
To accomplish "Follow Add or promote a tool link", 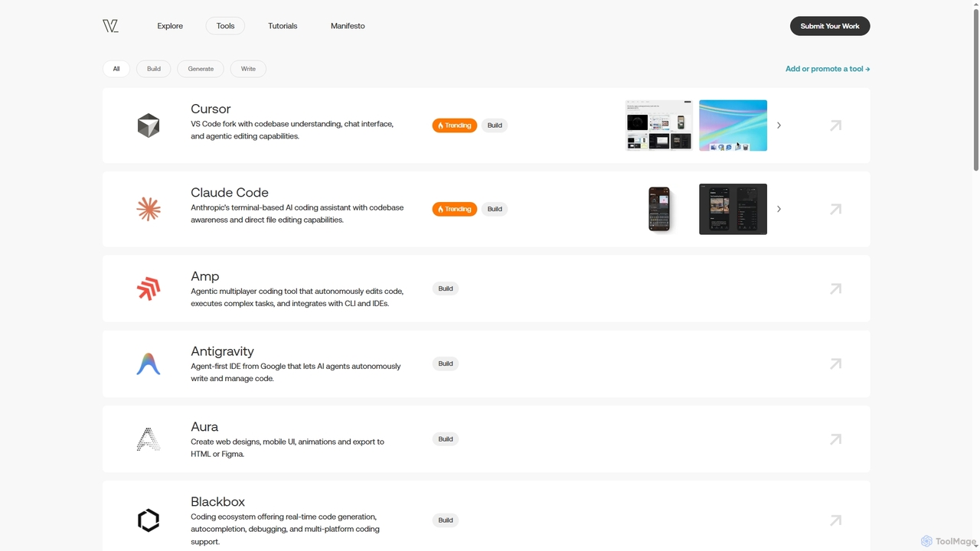I will coord(828,69).
